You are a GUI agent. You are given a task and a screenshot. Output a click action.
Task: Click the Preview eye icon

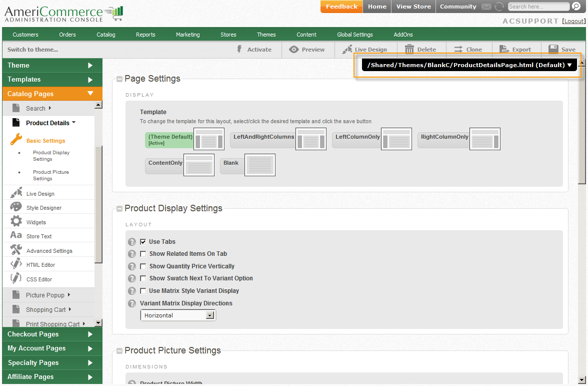[x=294, y=49]
